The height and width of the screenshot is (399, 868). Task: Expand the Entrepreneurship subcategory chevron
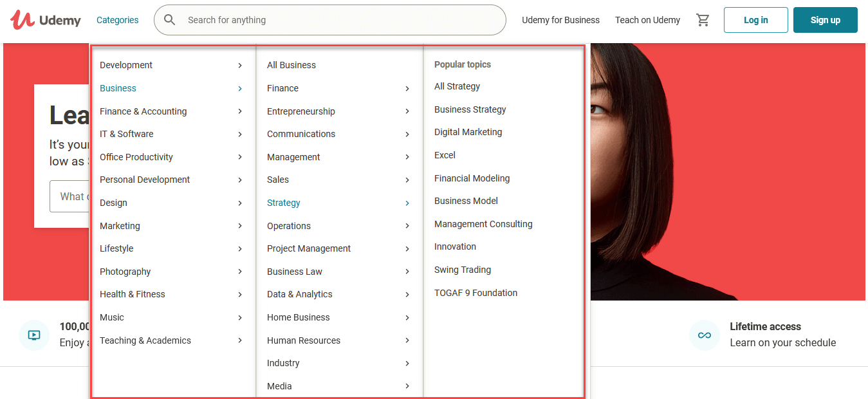point(407,111)
